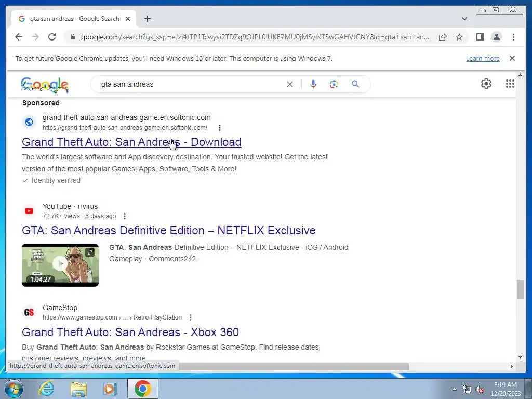Image resolution: width=532 pixels, height=399 pixels.
Task: Click the GameStop site name
Action: coord(60,308)
